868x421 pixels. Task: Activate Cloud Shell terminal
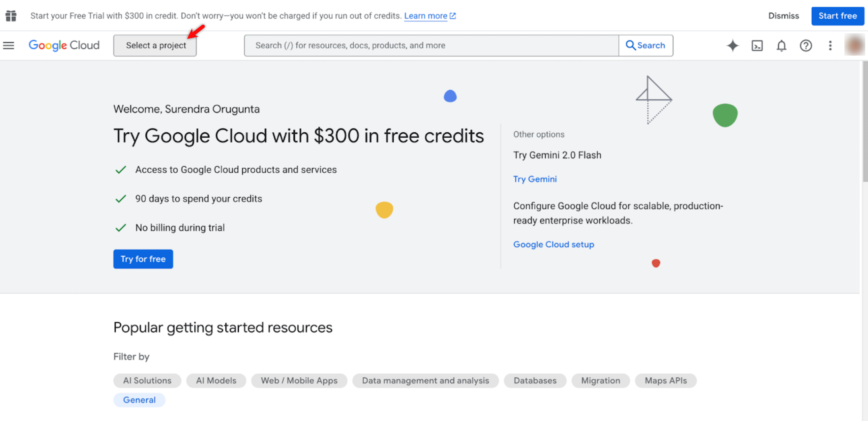tap(758, 45)
